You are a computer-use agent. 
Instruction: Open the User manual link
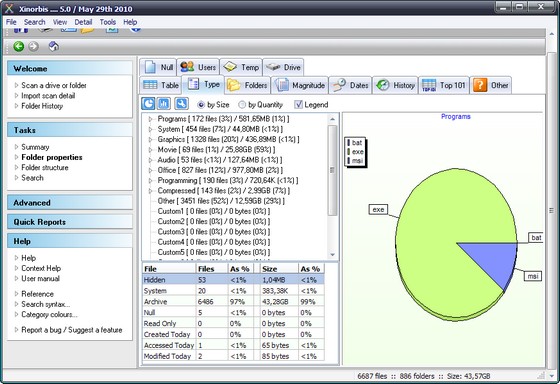coord(40,279)
